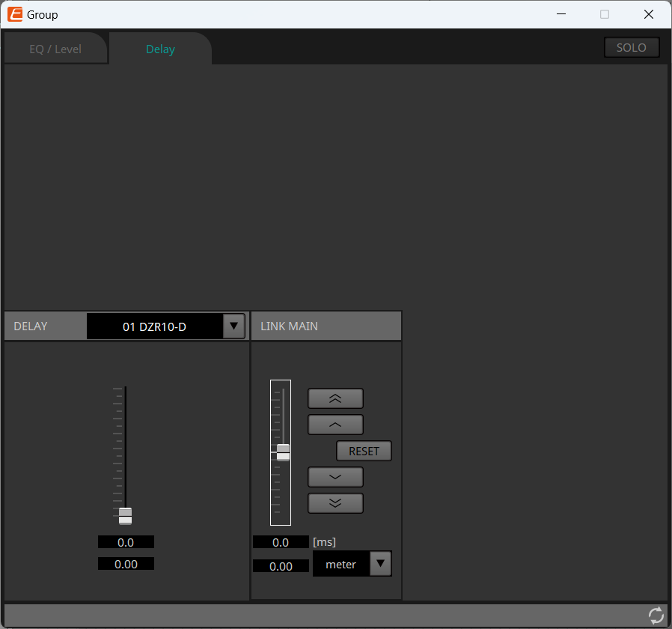Close the Group window
Screen dimensions: 672x629
pyautogui.click(x=649, y=14)
